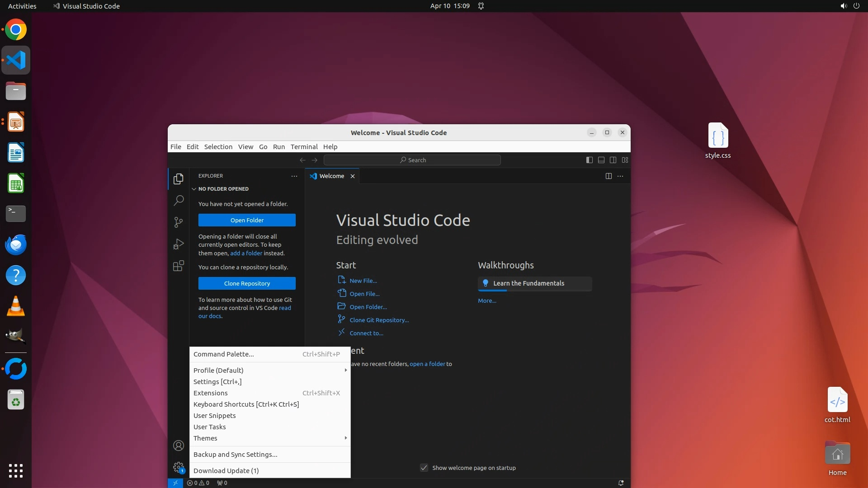Click the remote window status bar icon
This screenshot has width=868, height=488.
pos(175,483)
